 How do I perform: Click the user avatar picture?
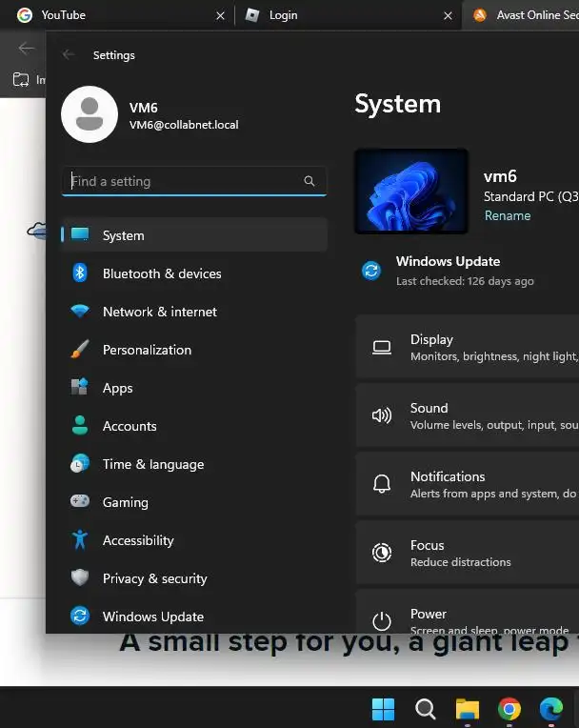click(90, 114)
